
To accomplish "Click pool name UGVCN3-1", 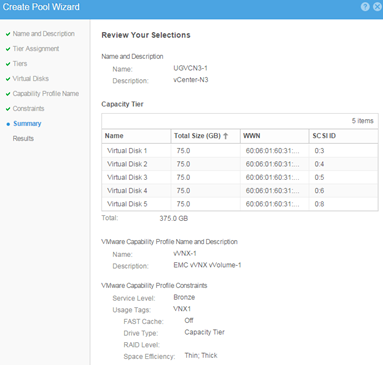I will coord(190,68).
